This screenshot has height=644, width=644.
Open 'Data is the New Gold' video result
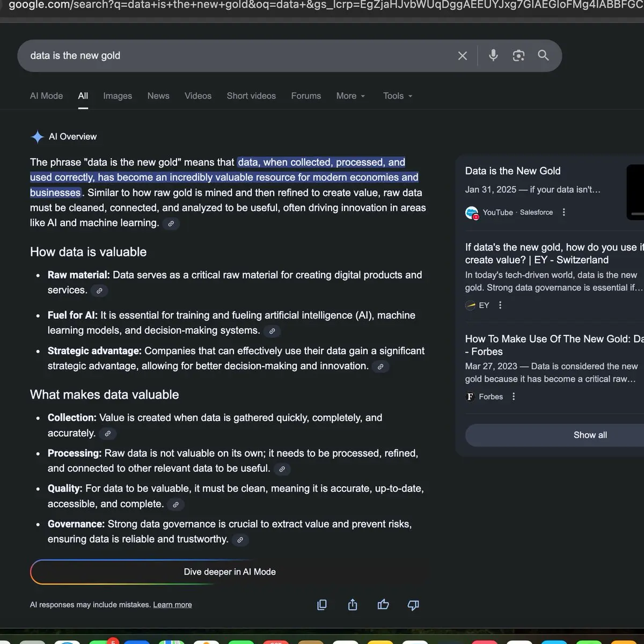(x=513, y=171)
